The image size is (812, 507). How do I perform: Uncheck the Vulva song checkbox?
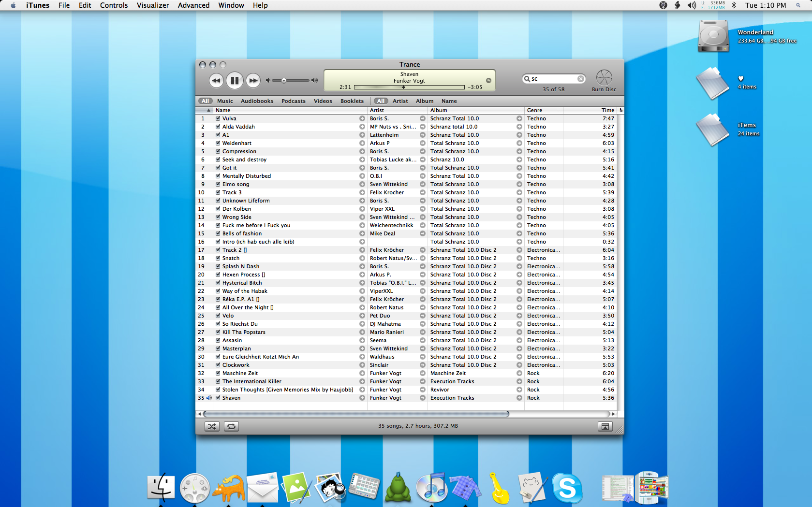(218, 118)
